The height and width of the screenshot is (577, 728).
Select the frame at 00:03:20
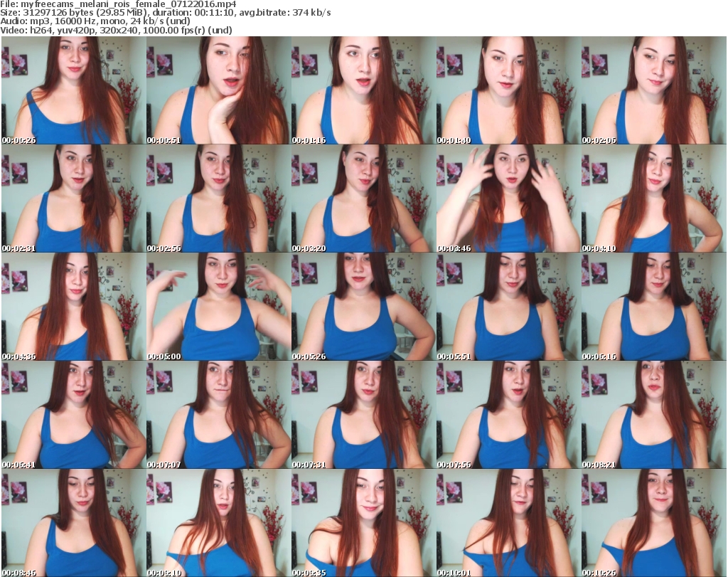[x=363, y=198]
